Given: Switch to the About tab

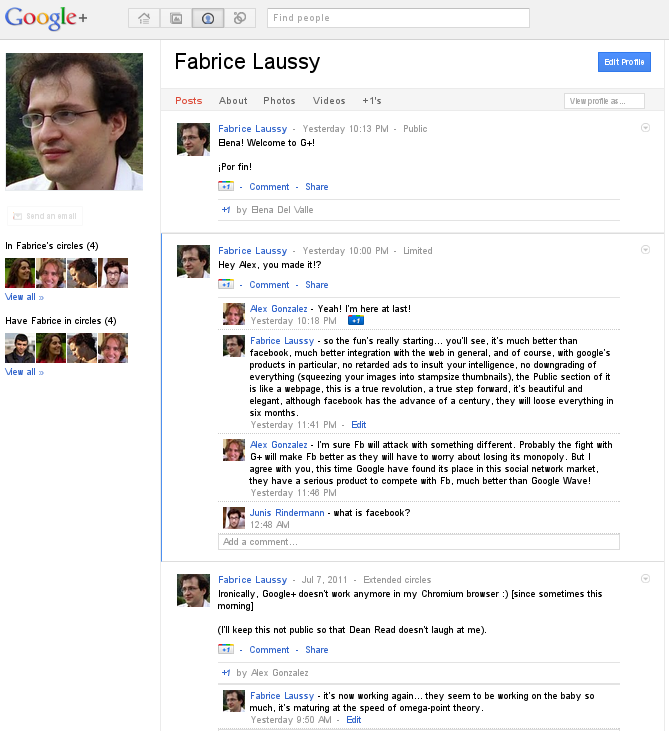Looking at the screenshot, I should coord(233,101).
